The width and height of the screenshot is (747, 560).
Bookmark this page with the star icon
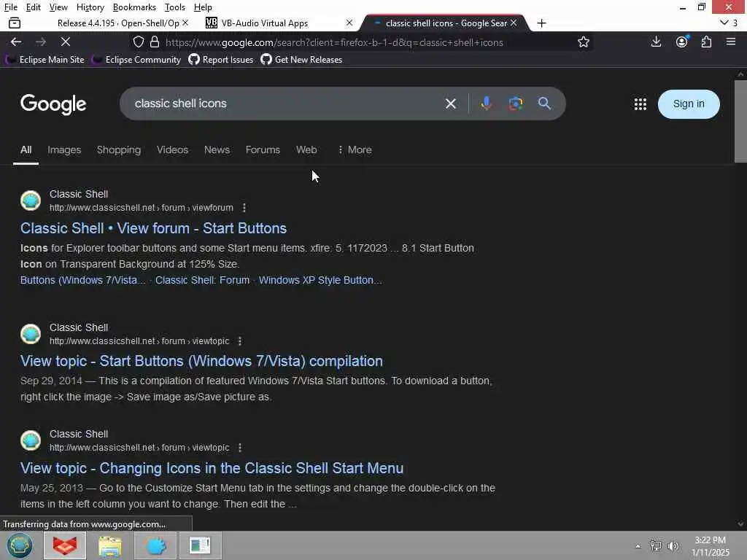tap(583, 42)
